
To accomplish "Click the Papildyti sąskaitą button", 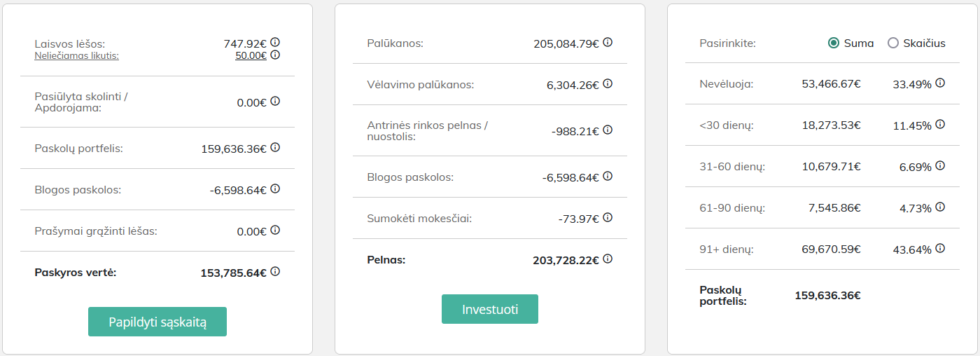I will 157,322.
